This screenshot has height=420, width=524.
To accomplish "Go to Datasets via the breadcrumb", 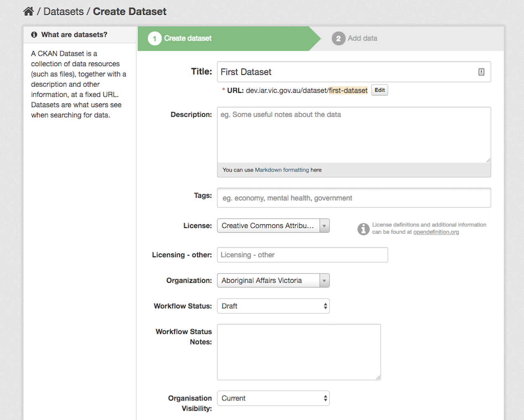I will (64, 11).
